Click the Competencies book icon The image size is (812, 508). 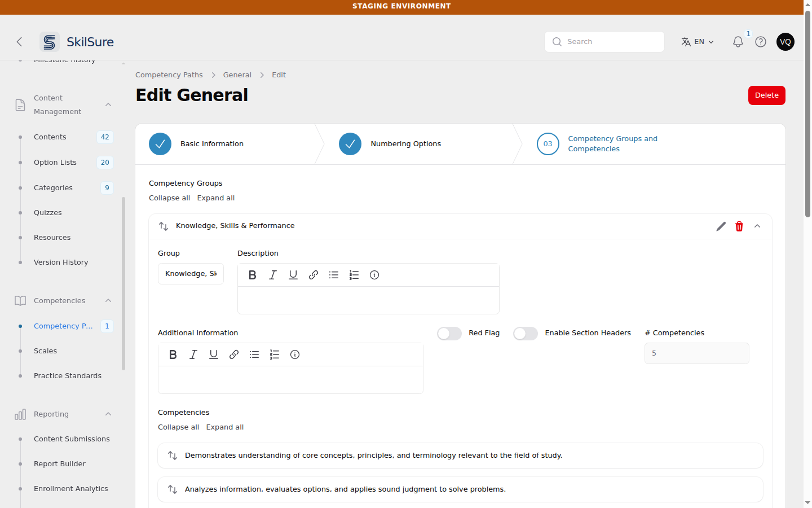coord(20,301)
